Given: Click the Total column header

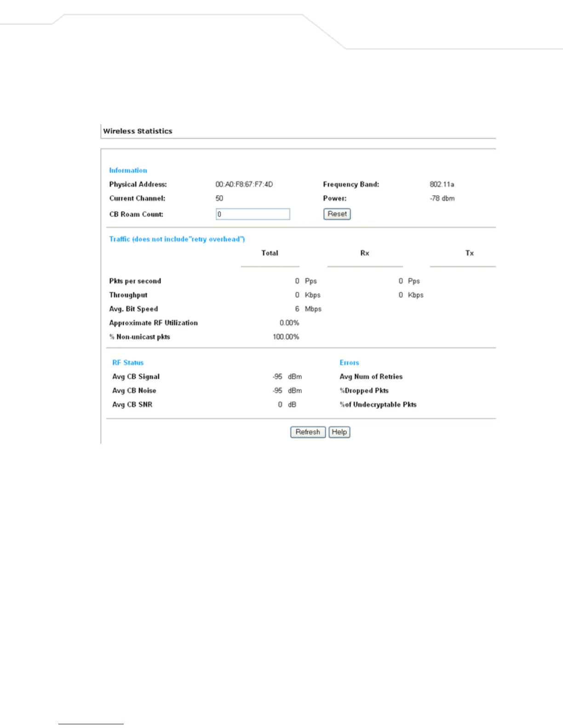Looking at the screenshot, I should coord(270,253).
